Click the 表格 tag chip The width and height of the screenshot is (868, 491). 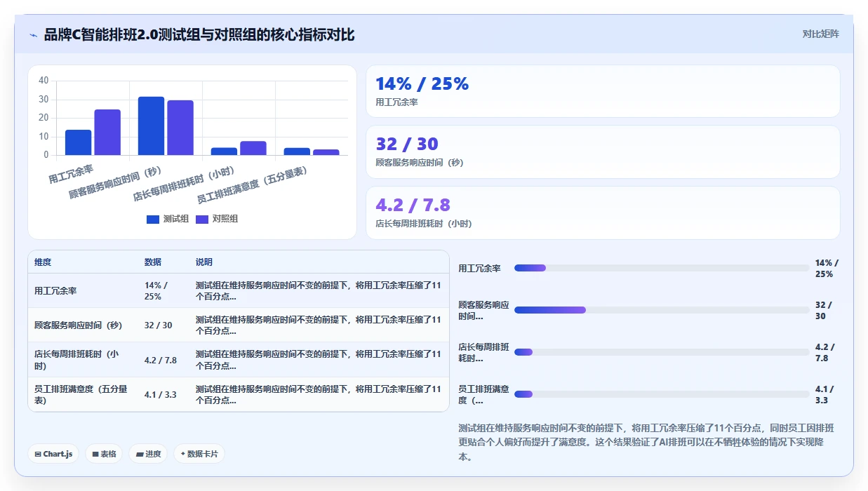tap(104, 454)
